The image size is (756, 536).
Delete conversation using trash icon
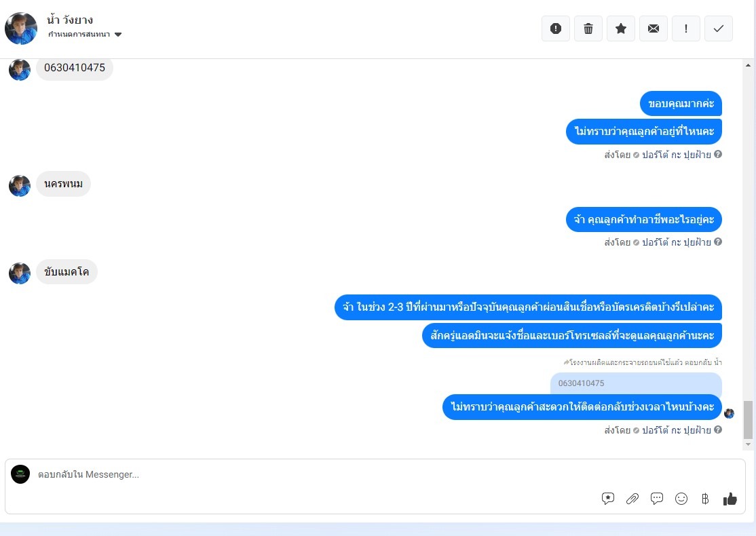(588, 28)
